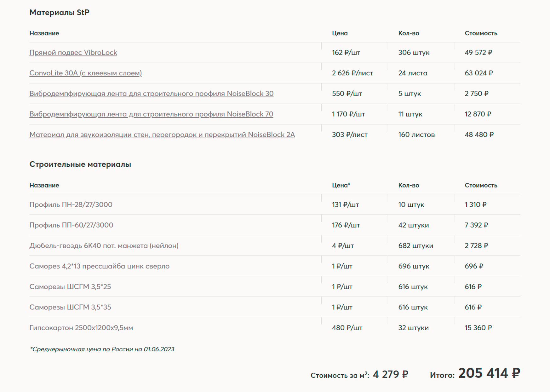Click price 4 ₽/шт

pyautogui.click(x=343, y=245)
